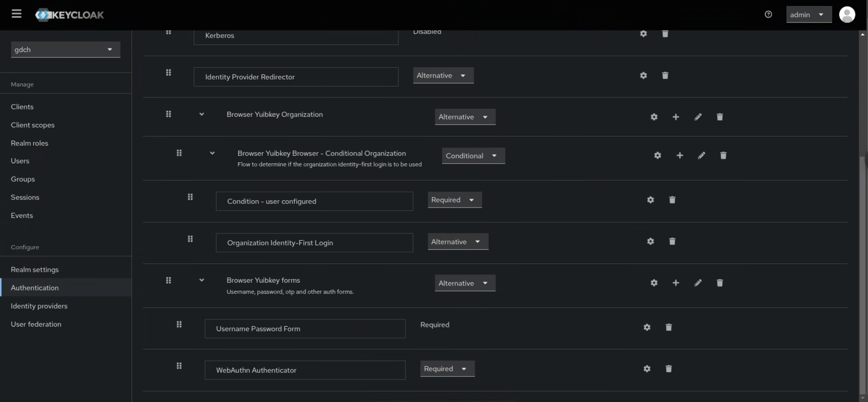Open settings gear for WebAuthn Authenticator

(647, 369)
